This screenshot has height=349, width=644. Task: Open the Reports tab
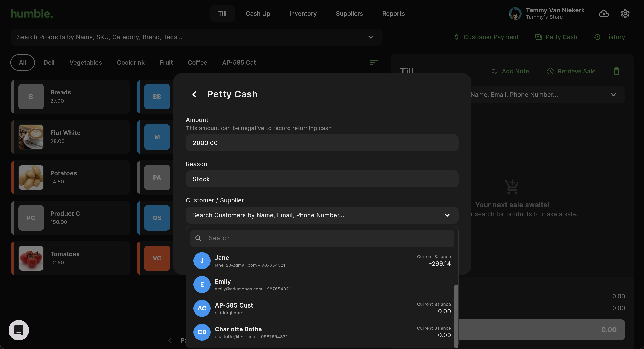point(393,14)
